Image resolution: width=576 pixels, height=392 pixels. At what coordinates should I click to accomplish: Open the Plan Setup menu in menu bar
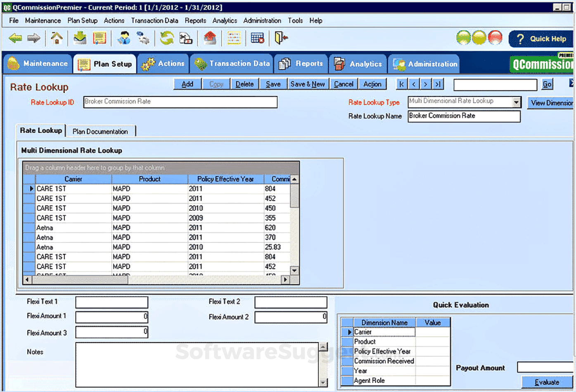click(x=82, y=21)
